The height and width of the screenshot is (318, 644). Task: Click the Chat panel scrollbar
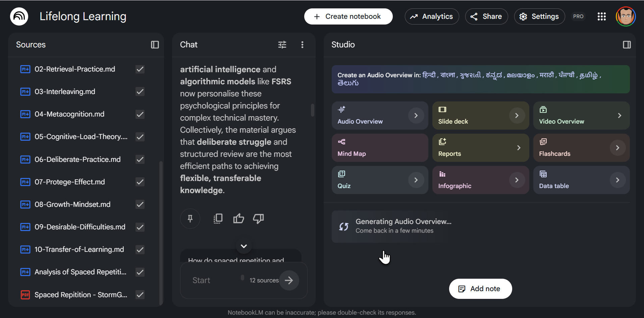pyautogui.click(x=313, y=110)
